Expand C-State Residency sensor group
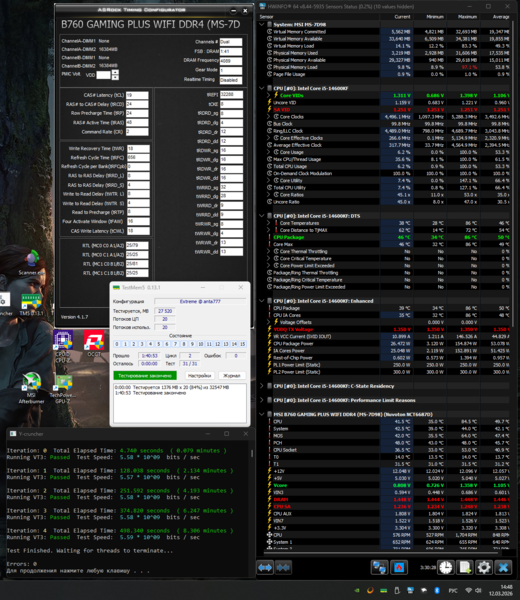Viewport: 520px width, 600px height. pyautogui.click(x=262, y=386)
